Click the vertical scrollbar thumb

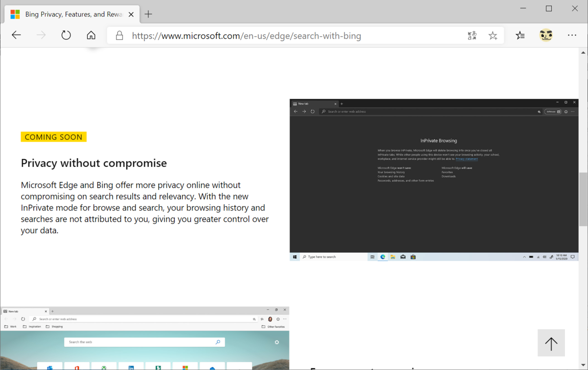tap(583, 199)
